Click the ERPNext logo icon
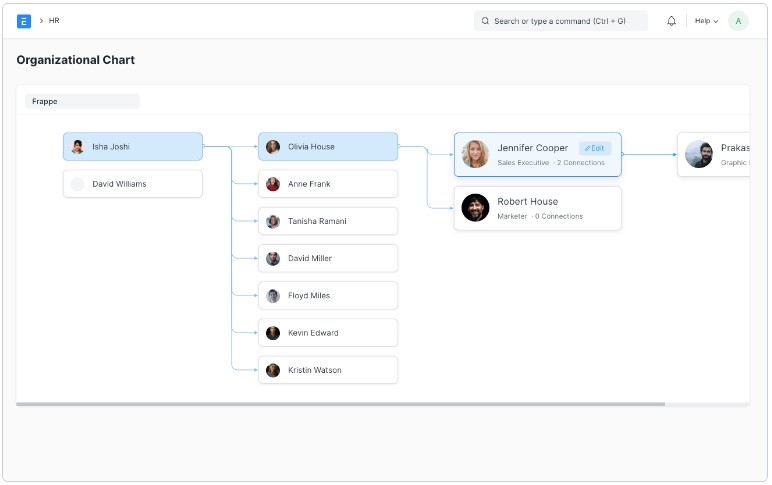The image size is (772, 485). pyautogui.click(x=24, y=21)
